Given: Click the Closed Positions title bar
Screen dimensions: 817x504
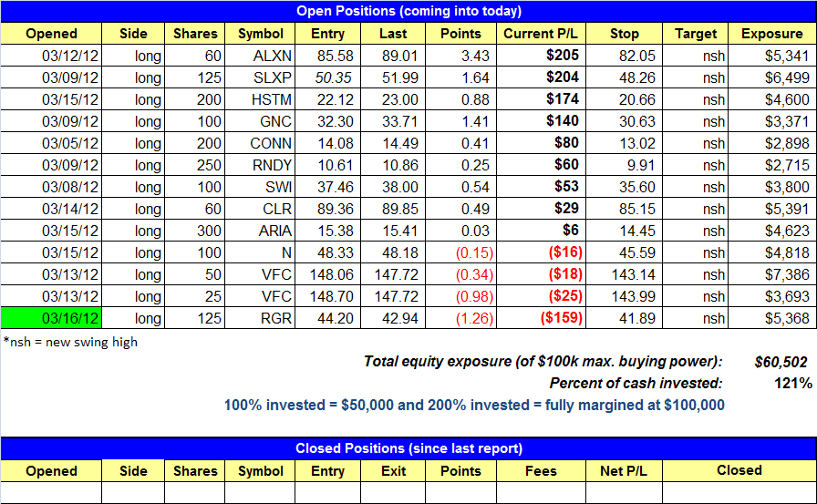Looking at the screenshot, I should pos(408,448).
